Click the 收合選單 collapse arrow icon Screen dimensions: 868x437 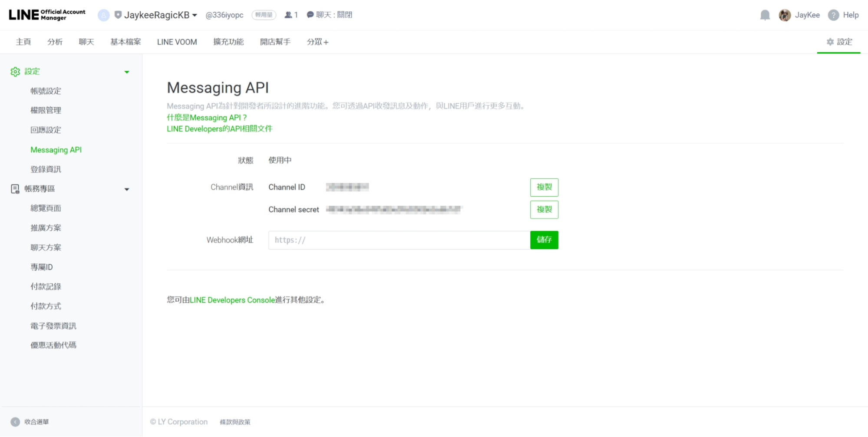15,422
